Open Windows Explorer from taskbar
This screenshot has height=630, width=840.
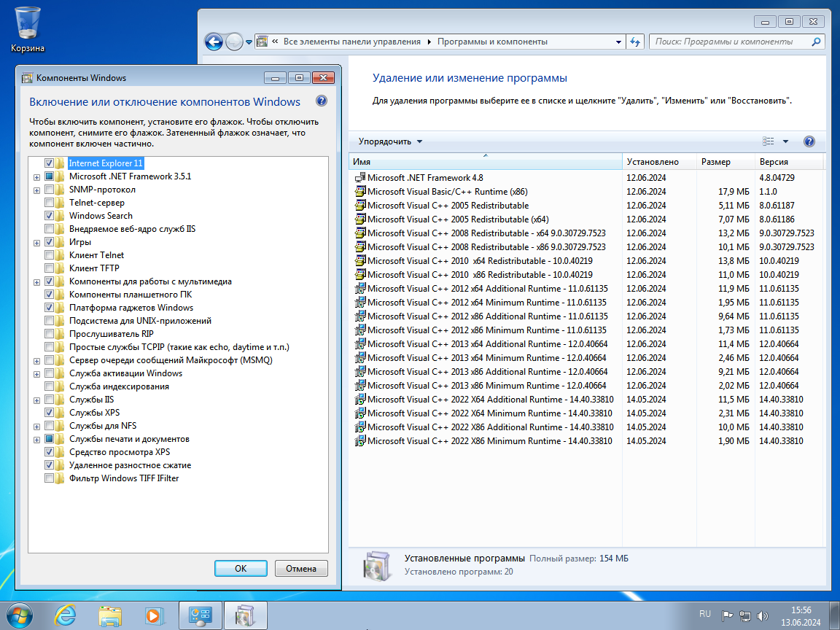click(110, 615)
